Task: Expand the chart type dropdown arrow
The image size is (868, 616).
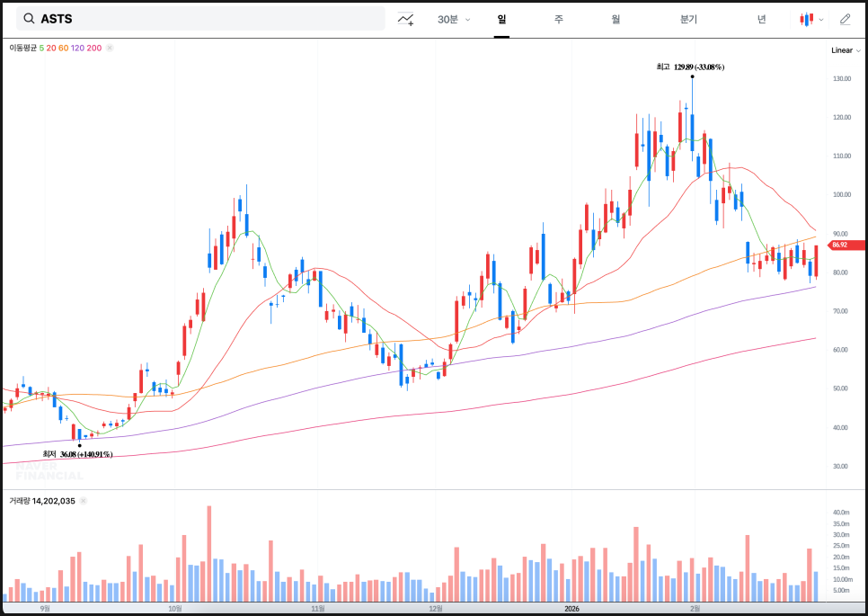Action: point(821,20)
